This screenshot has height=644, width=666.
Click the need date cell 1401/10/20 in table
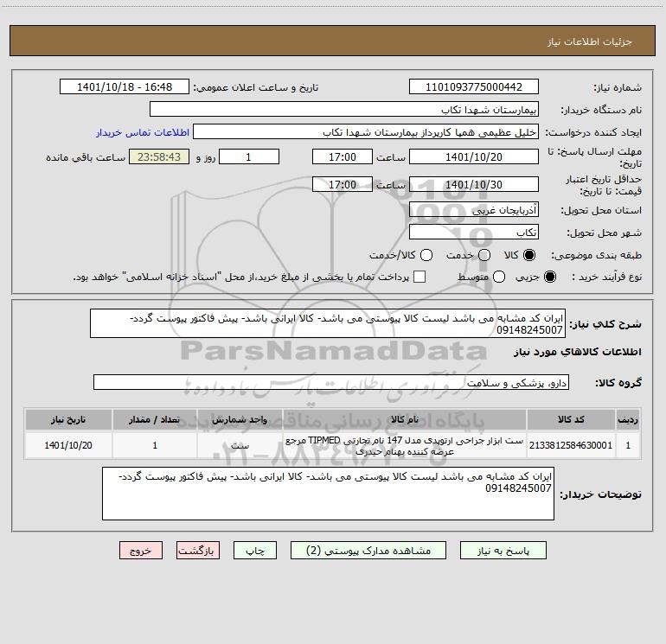coord(68,445)
